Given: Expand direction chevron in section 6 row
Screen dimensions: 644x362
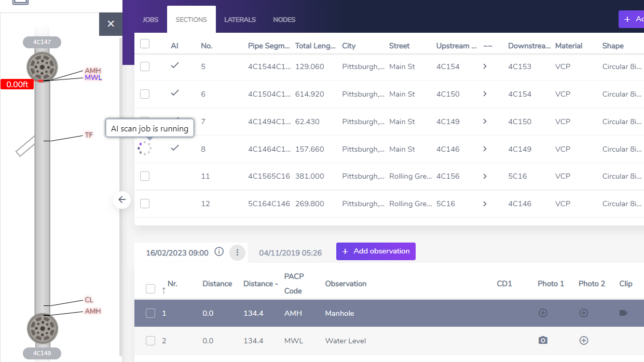Looking at the screenshot, I should (485, 94).
